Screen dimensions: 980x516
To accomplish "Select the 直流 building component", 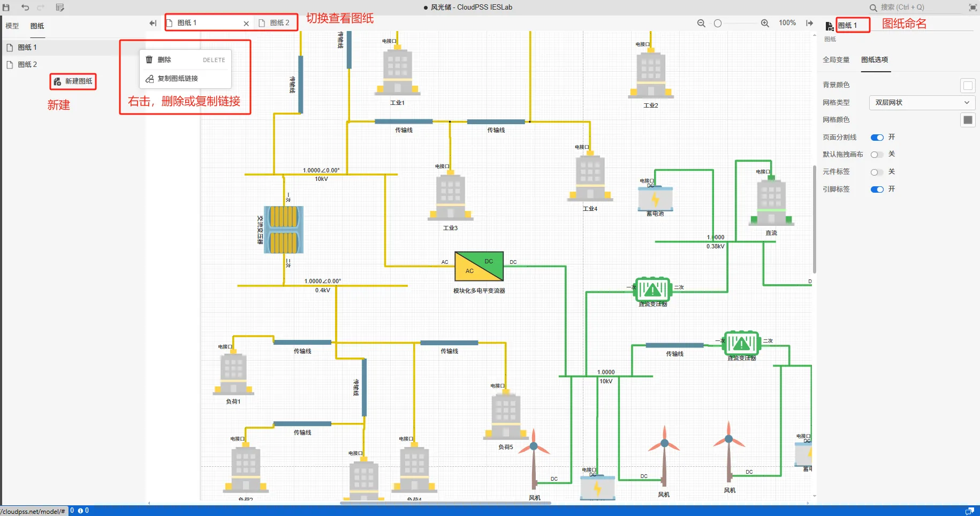I will click(771, 201).
